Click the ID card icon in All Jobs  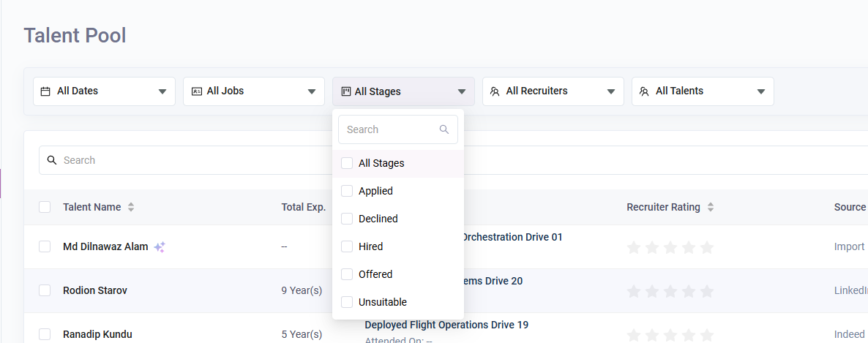(197, 91)
